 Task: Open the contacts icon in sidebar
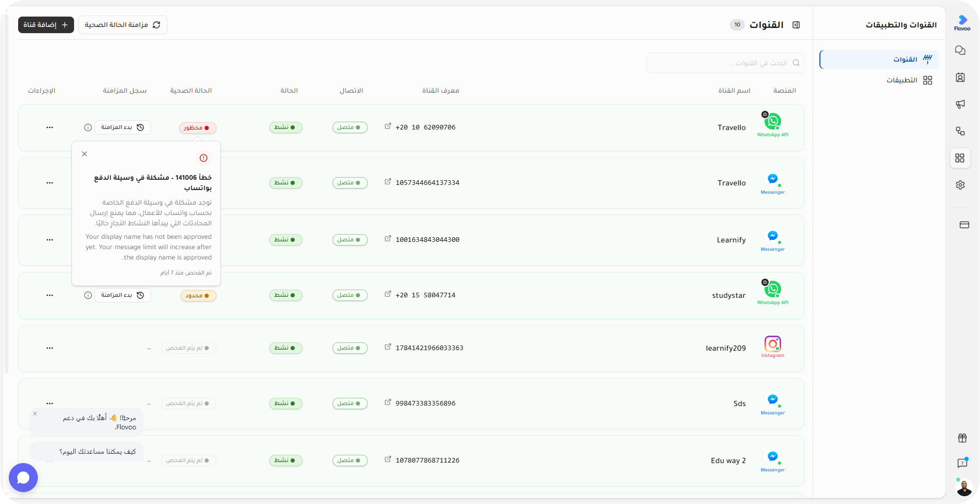[x=960, y=77]
